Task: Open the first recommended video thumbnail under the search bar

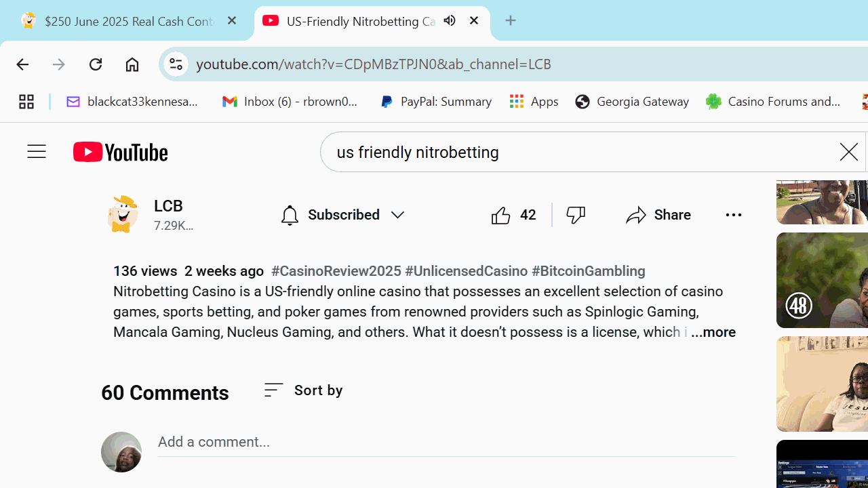Action: pyautogui.click(x=822, y=202)
